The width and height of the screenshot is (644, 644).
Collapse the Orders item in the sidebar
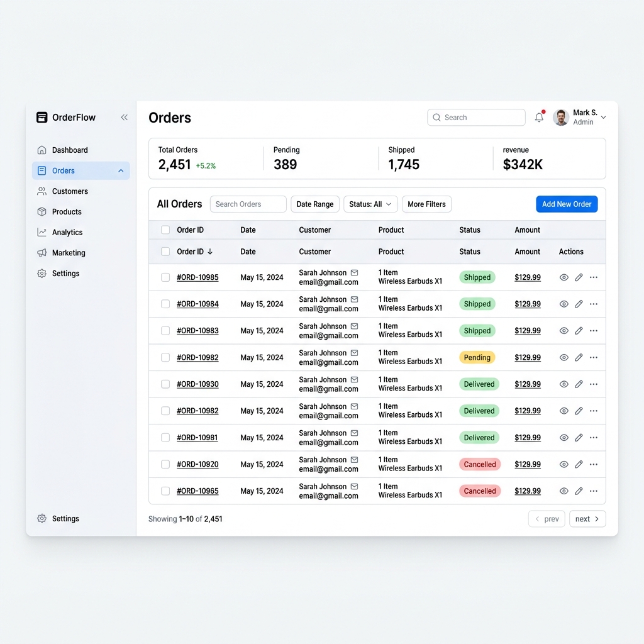coord(121,170)
